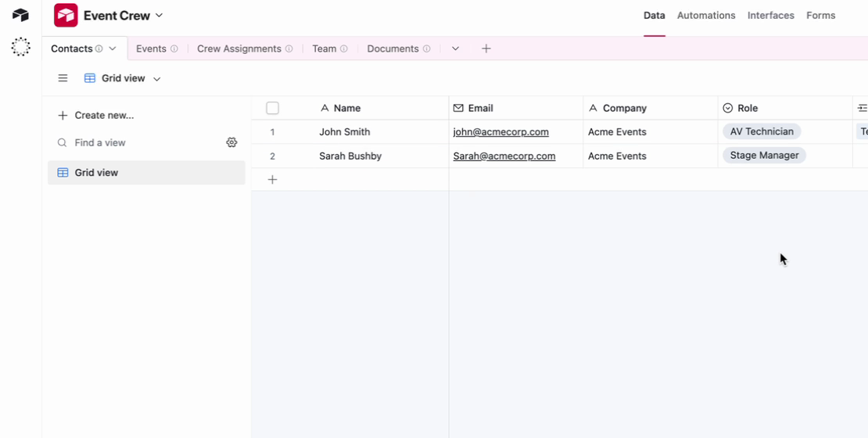Open the john@acmecorp.com email link
The width and height of the screenshot is (868, 438).
pos(501,131)
